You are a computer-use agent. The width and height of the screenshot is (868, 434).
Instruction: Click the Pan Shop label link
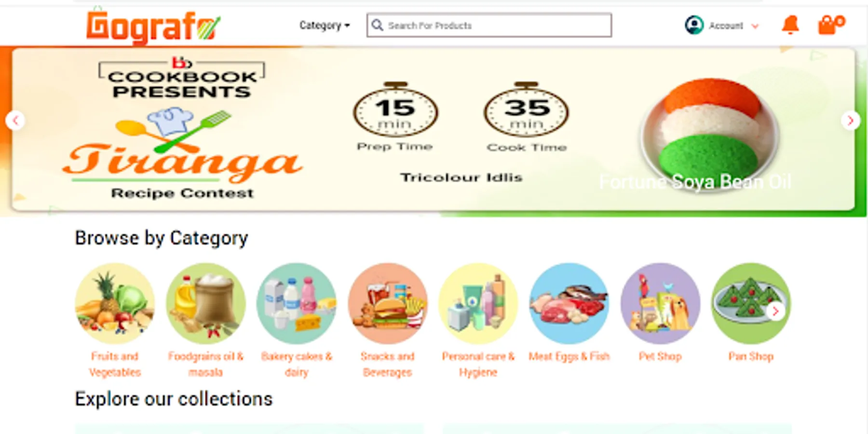pyautogui.click(x=751, y=356)
